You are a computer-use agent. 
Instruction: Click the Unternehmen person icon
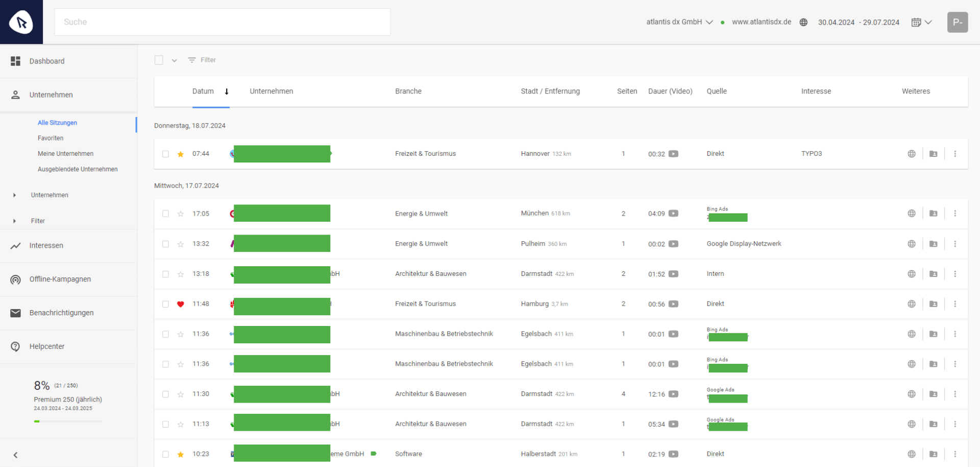point(15,95)
